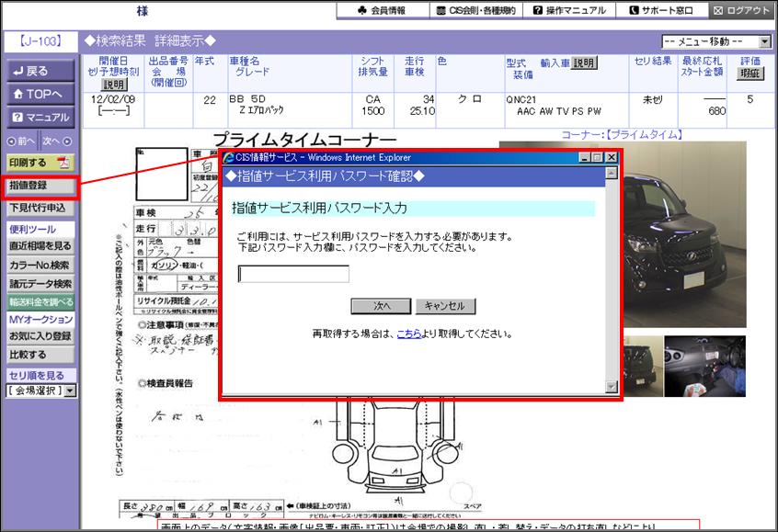Viewport: 778px width, 532px height.
Task: Click the BB 5D car name text
Action: (x=247, y=98)
